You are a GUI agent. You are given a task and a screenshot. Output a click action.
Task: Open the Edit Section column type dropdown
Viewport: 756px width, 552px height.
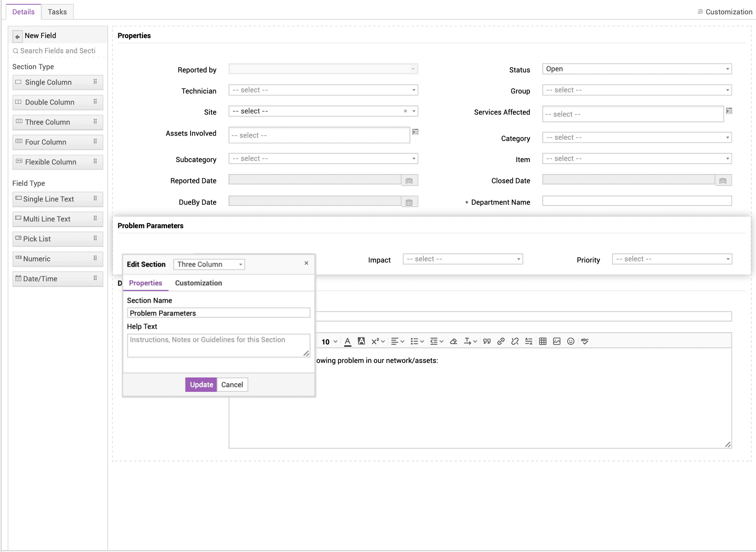209,264
